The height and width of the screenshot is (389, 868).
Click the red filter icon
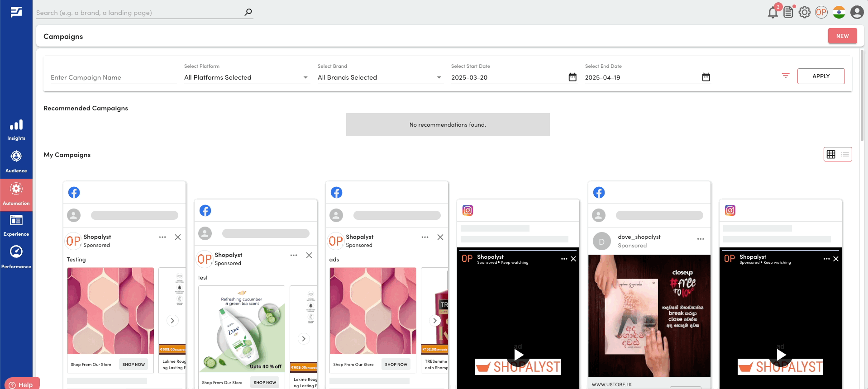point(786,76)
